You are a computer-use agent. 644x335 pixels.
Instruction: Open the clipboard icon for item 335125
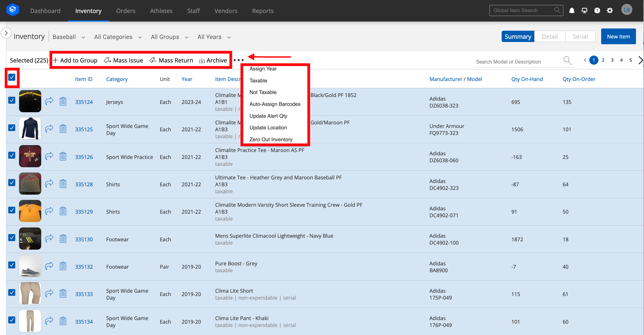(x=63, y=129)
